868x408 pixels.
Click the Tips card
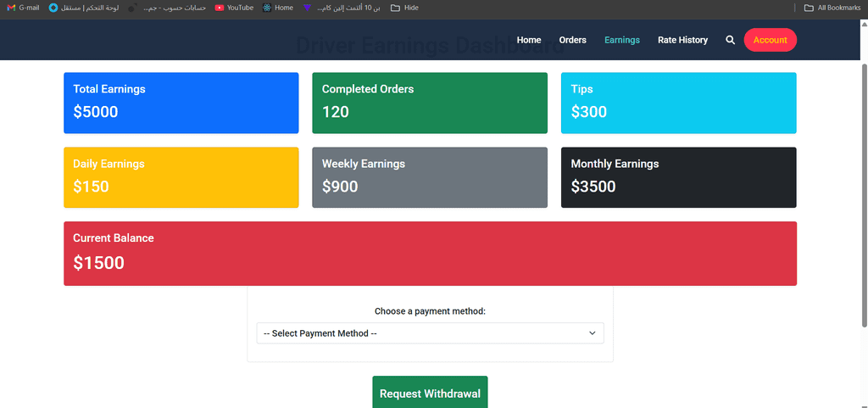[679, 103]
